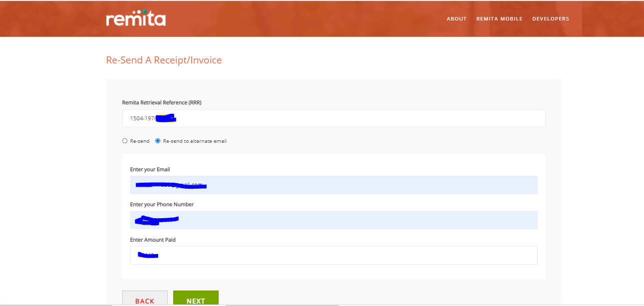The height and width of the screenshot is (306, 644).
Task: Click the Enter your Email field
Action: (333, 185)
